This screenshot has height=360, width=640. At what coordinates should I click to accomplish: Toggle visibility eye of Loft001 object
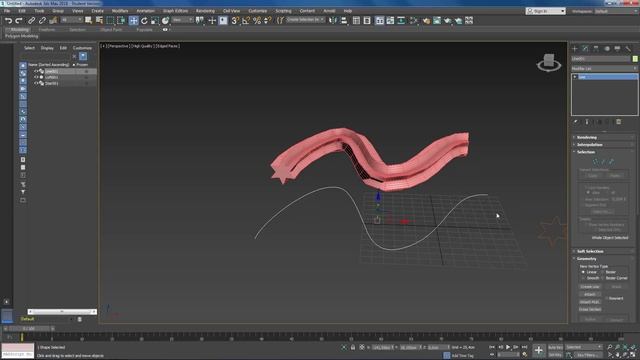pos(36,77)
